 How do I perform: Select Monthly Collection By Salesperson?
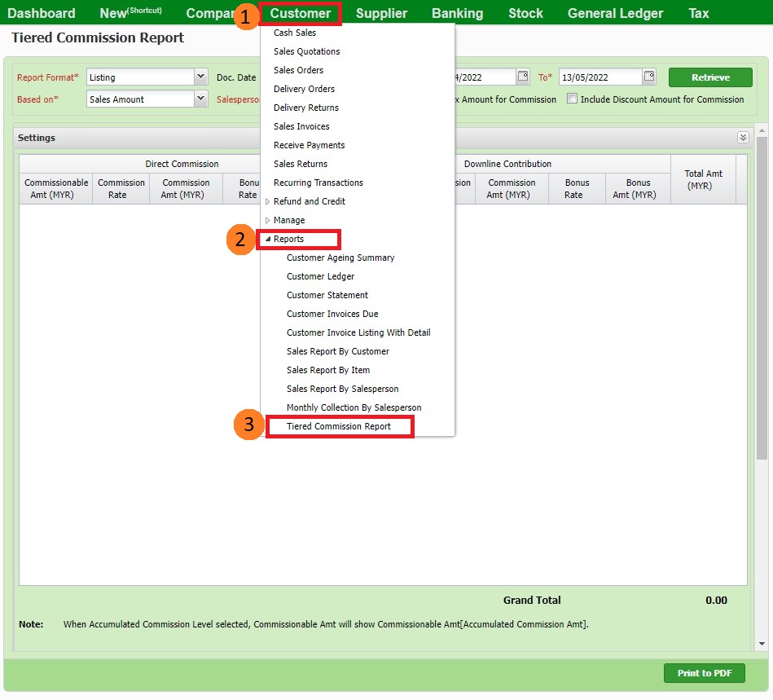click(x=354, y=407)
